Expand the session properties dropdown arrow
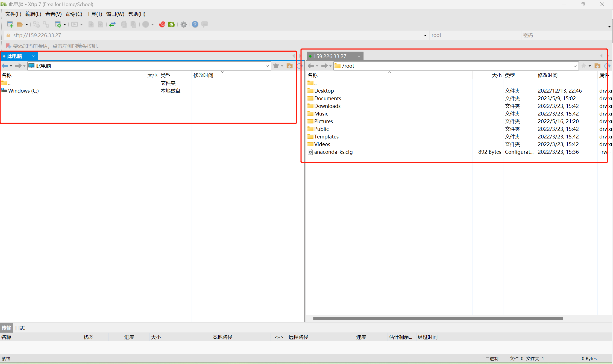 pyautogui.click(x=65, y=25)
